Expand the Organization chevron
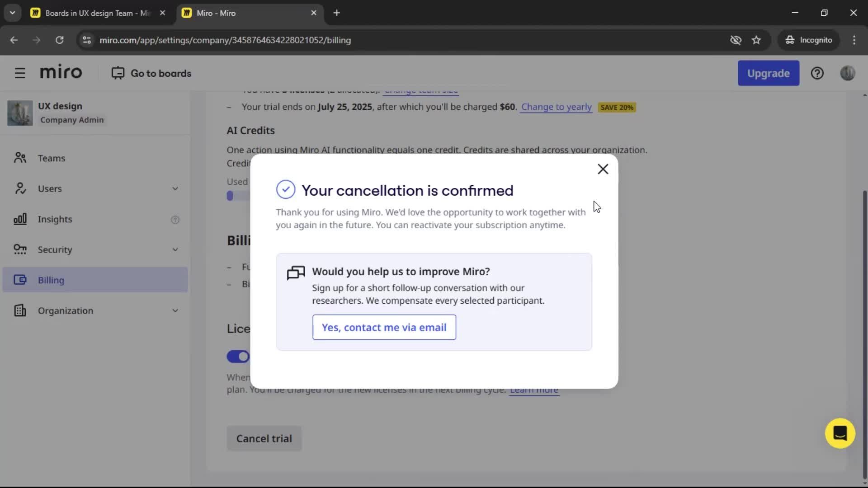 click(175, 311)
